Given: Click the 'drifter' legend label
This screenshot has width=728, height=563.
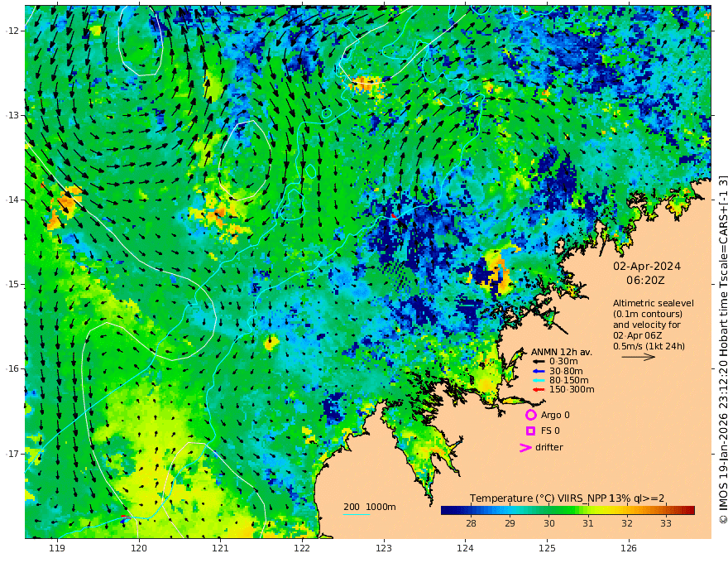Looking at the screenshot, I should 549,447.
